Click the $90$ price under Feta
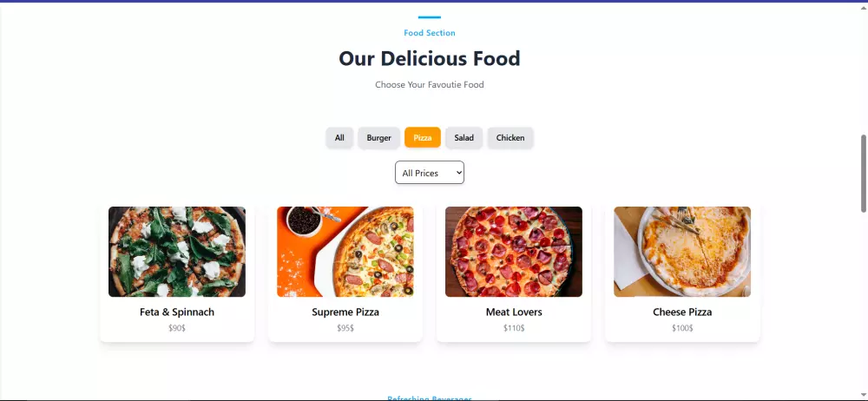 [177, 328]
